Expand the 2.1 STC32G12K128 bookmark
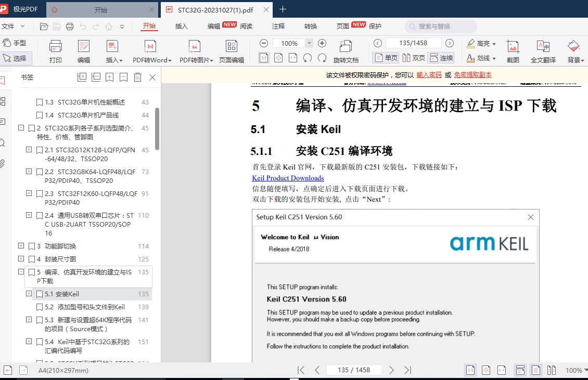 (29, 150)
